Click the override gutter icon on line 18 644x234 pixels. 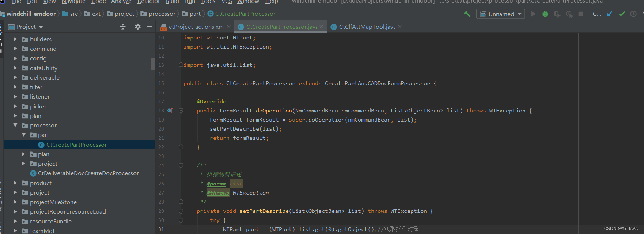[x=170, y=110]
